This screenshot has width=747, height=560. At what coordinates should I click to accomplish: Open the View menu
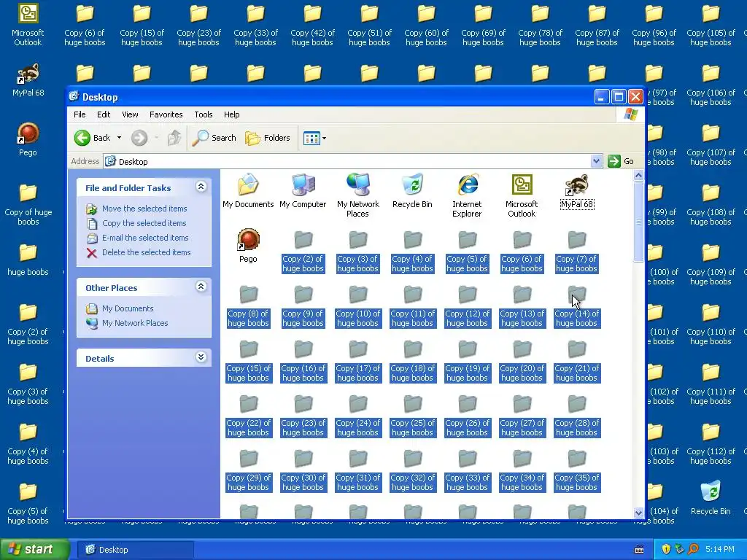point(130,114)
